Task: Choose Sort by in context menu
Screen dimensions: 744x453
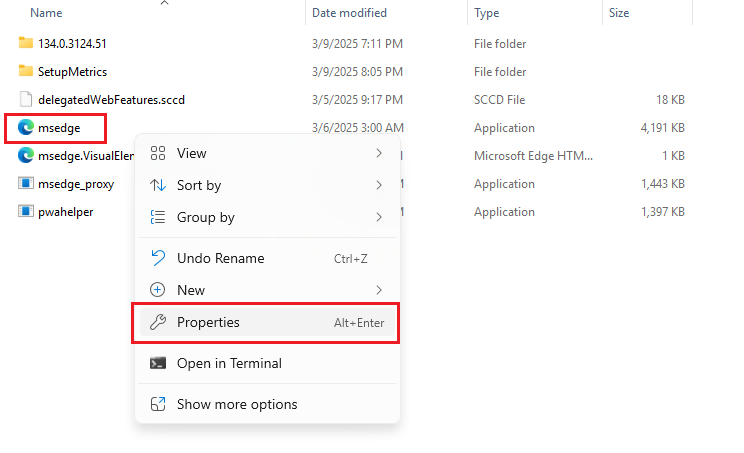Action: pos(268,185)
